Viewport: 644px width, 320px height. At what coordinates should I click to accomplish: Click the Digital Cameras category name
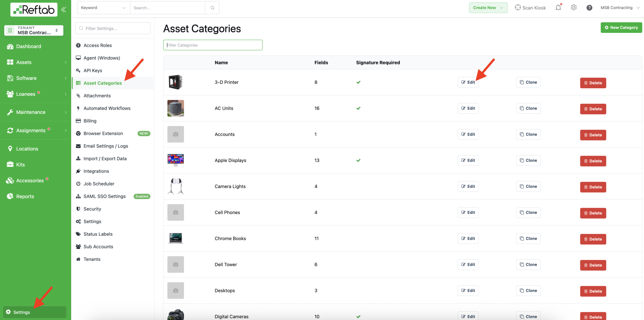pyautogui.click(x=231, y=317)
